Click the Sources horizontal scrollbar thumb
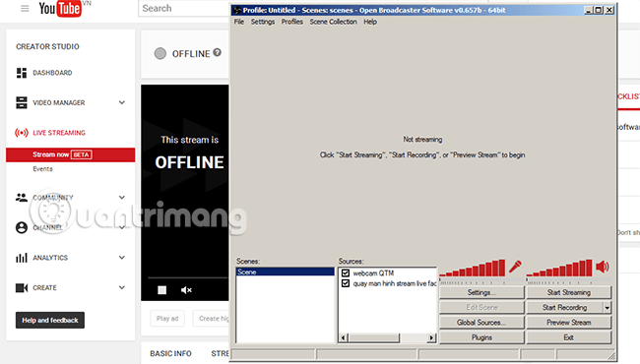 click(x=373, y=337)
